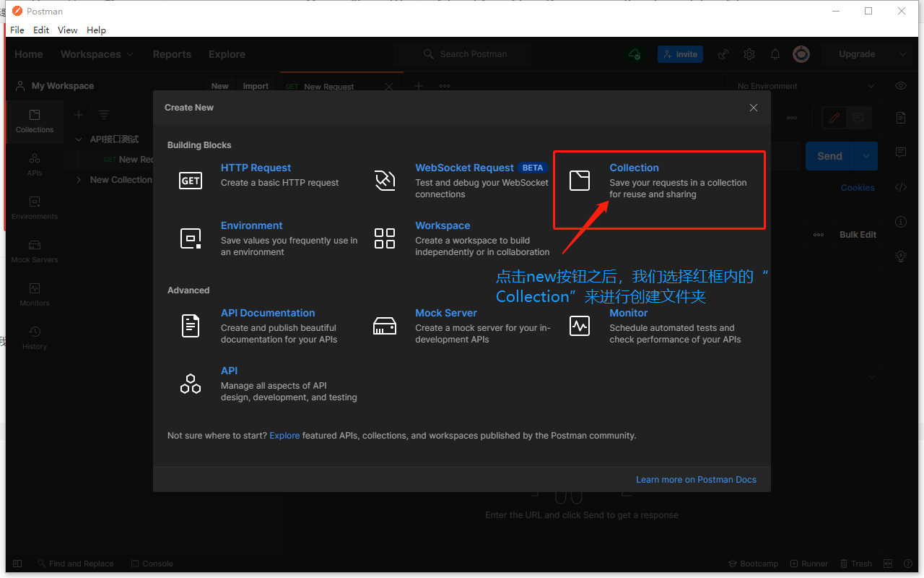Click the environment quick look eye icon
924x578 pixels.
(x=901, y=86)
